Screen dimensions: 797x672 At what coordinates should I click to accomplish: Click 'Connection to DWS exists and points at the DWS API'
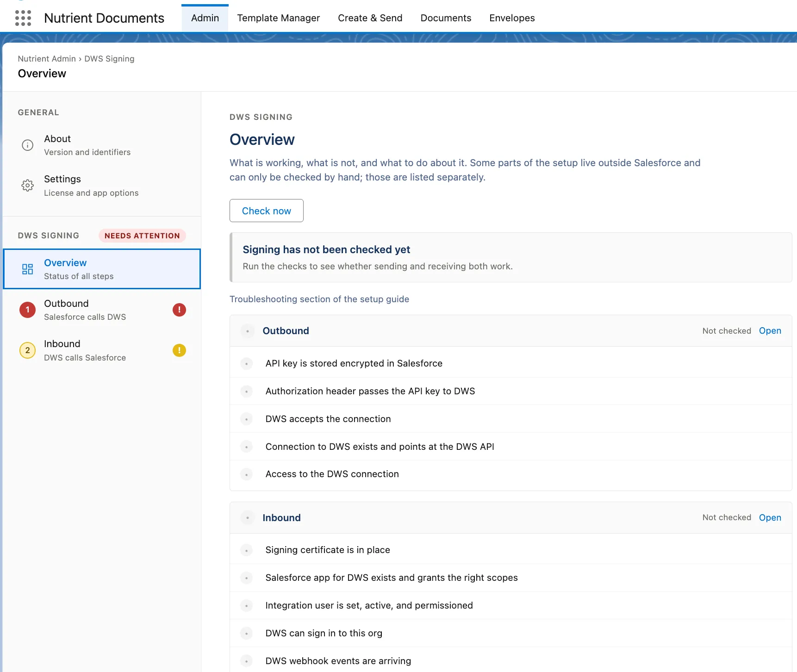coord(380,447)
